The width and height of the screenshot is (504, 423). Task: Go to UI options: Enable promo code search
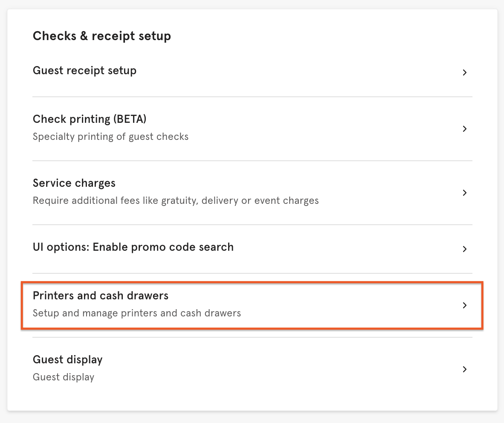click(133, 247)
